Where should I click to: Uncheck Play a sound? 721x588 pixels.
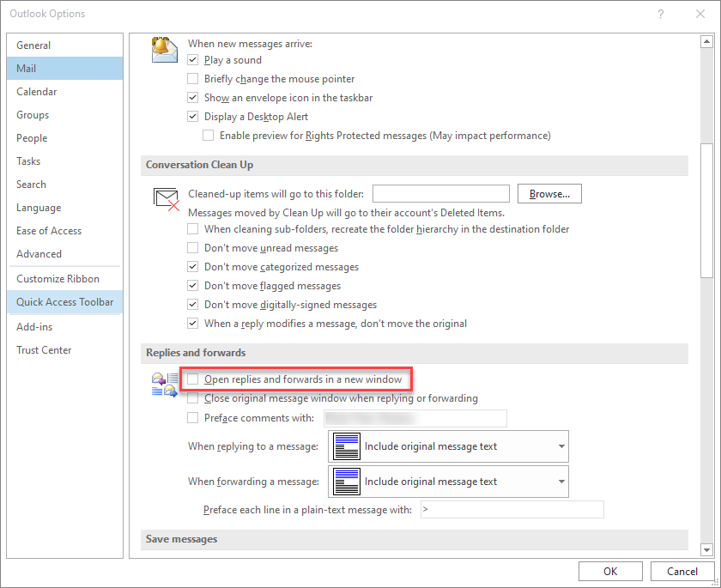click(192, 60)
